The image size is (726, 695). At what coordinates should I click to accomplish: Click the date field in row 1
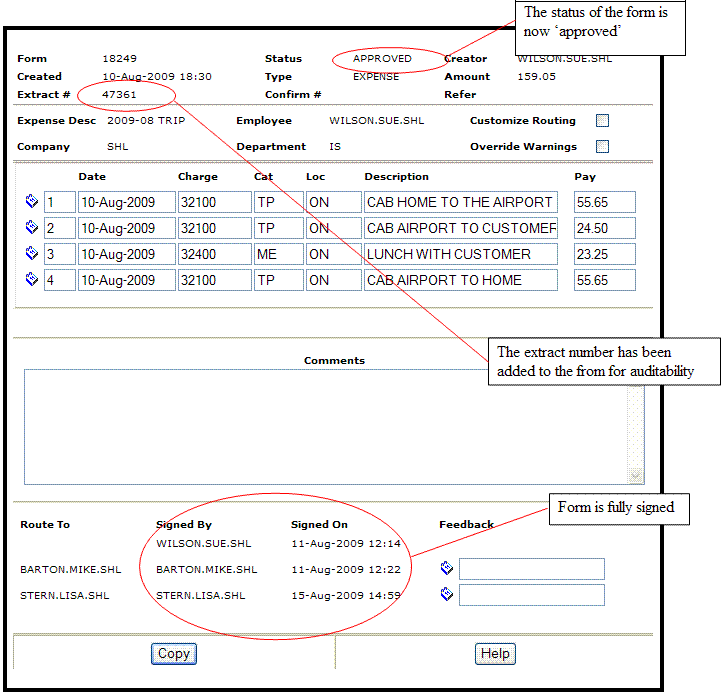click(x=127, y=202)
